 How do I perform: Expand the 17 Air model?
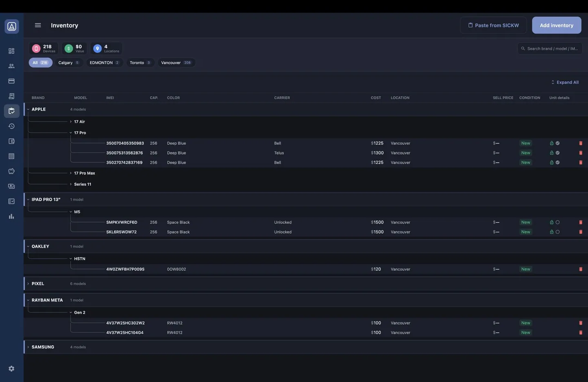pyautogui.click(x=71, y=122)
